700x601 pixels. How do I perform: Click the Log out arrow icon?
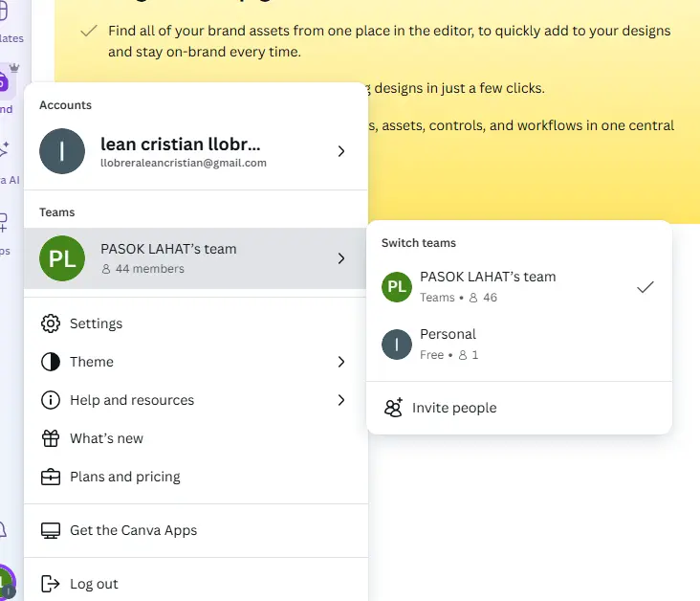tap(50, 584)
